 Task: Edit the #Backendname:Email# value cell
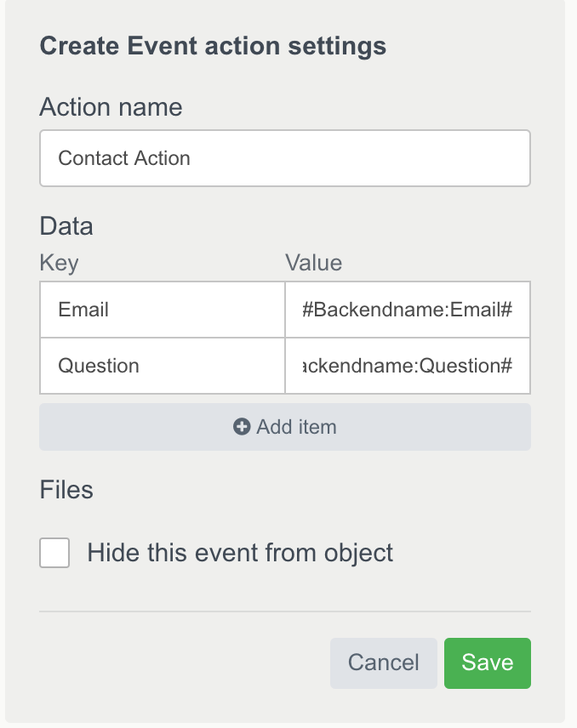pyautogui.click(x=408, y=310)
